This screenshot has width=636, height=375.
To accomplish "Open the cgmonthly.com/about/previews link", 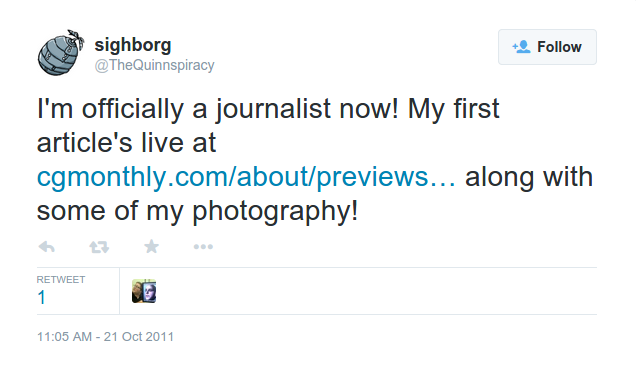I will click(246, 177).
